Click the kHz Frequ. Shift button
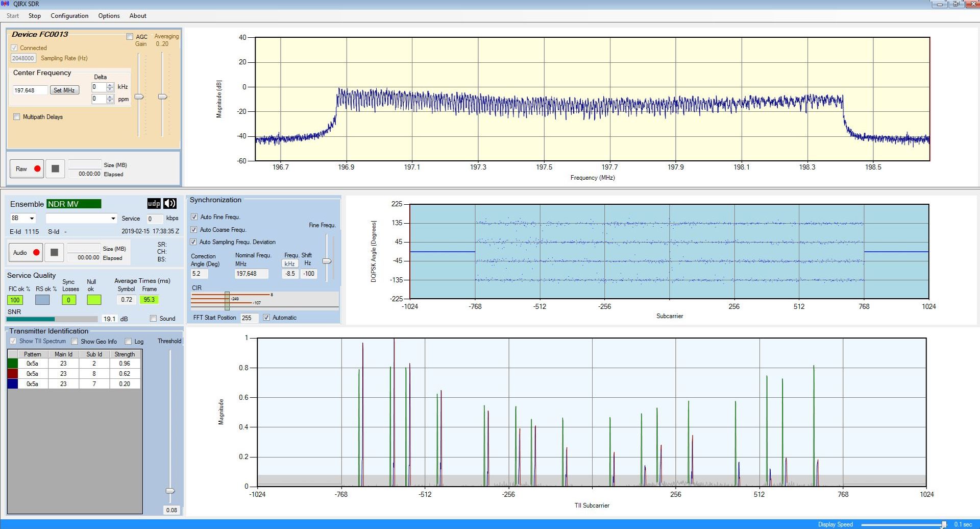The height and width of the screenshot is (529, 980). pyautogui.click(x=289, y=263)
